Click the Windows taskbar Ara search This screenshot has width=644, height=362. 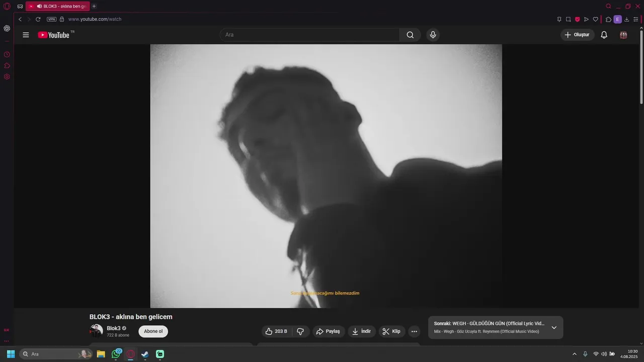coord(56,354)
